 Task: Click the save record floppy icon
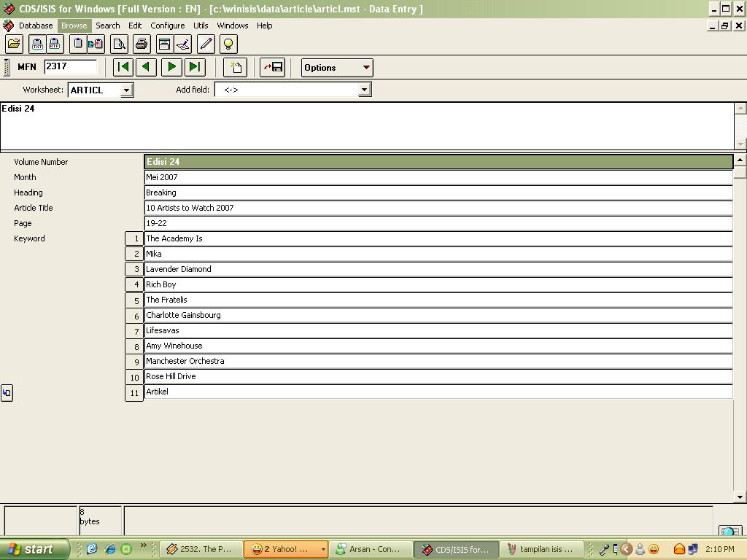(x=273, y=67)
